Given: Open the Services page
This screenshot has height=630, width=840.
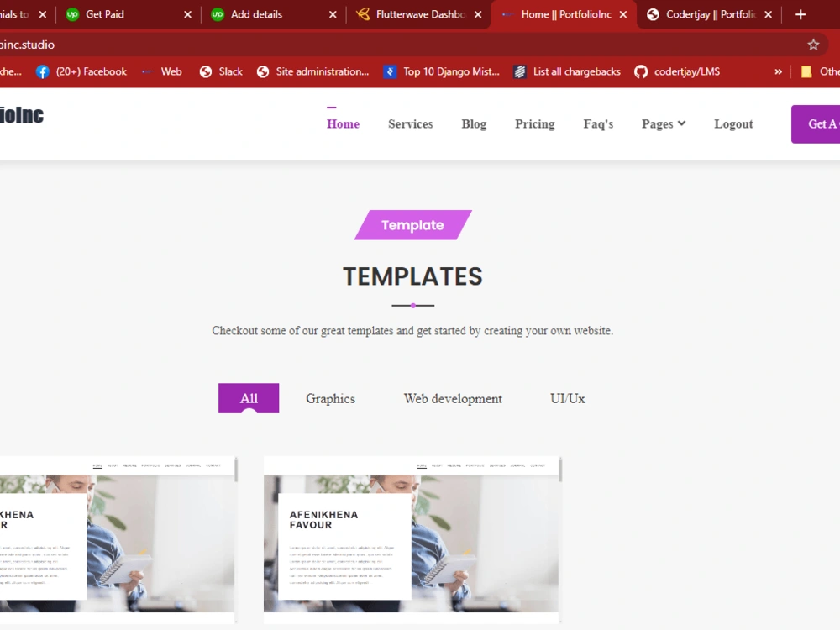Looking at the screenshot, I should click(411, 123).
